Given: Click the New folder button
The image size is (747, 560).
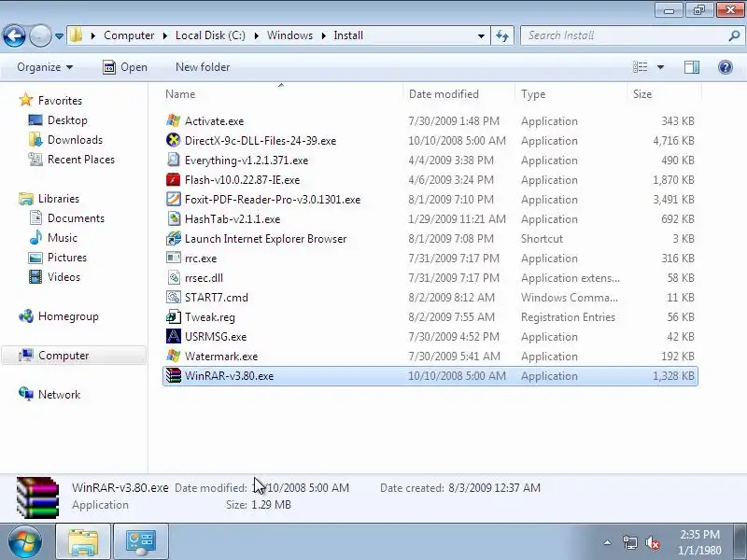Looking at the screenshot, I should 203,67.
